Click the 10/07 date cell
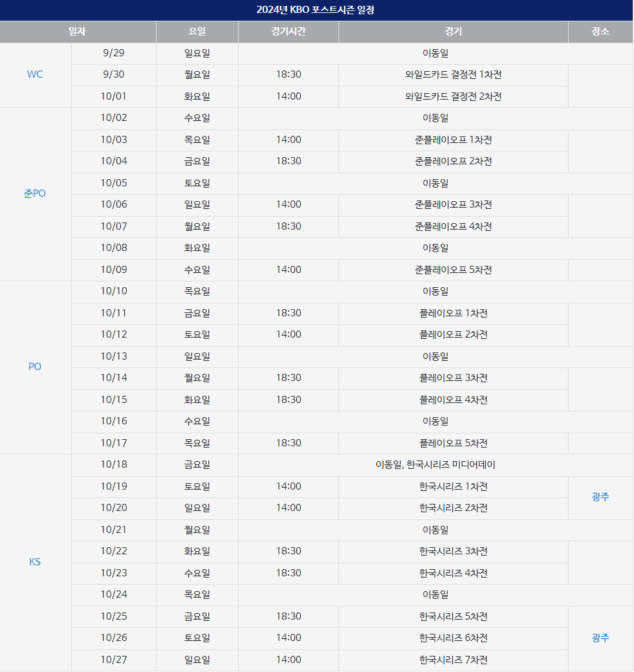634x672 pixels. pyautogui.click(x=114, y=227)
